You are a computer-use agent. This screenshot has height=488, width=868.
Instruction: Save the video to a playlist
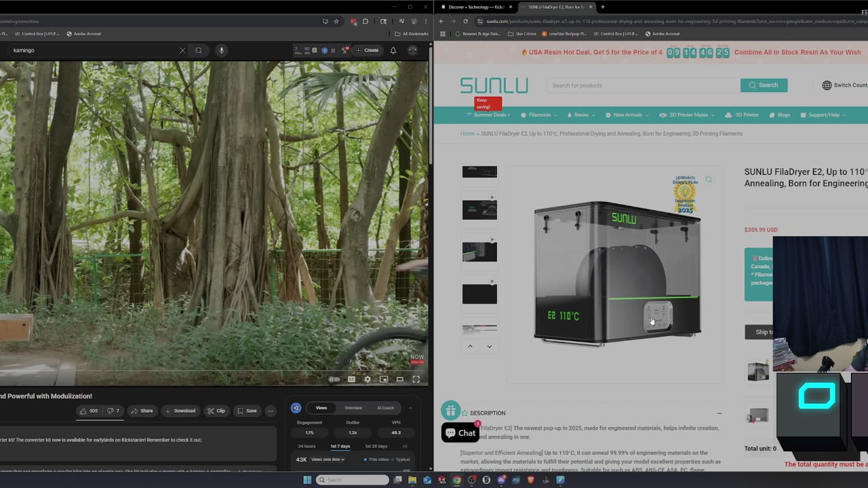point(247,411)
